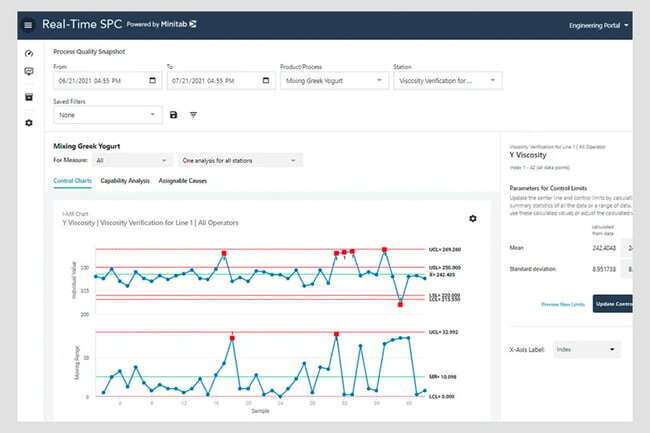Open chart settings gear icon
This screenshot has height=433, width=650.
pos(472,218)
